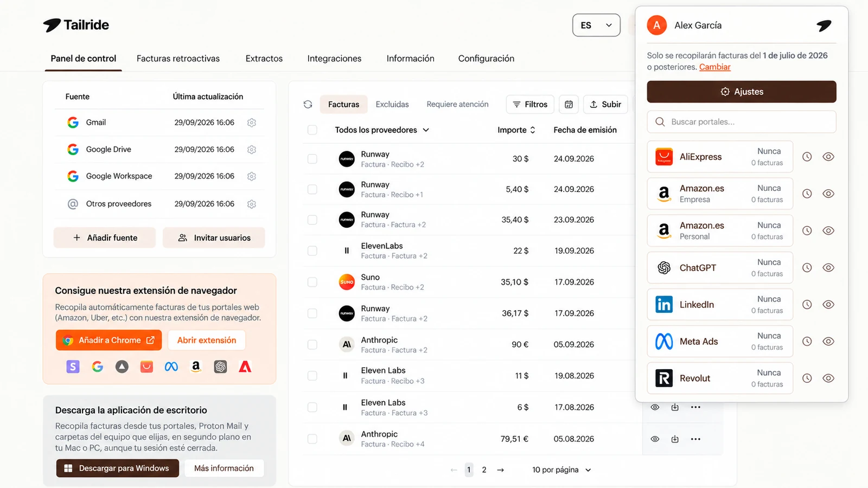This screenshot has height=488, width=868.
Task: Check the Runway 30 $ invoice
Action: coord(312,159)
